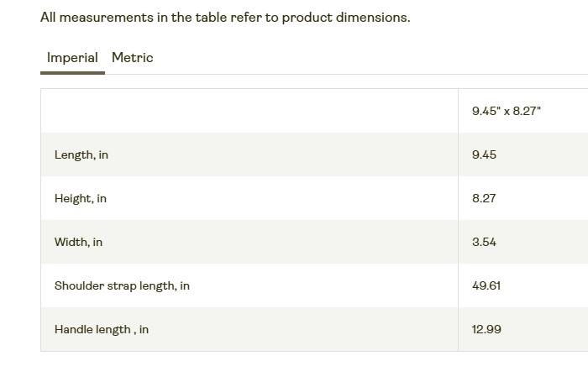588x382 pixels.
Task: Click the 9.45 length value
Action: pos(484,154)
